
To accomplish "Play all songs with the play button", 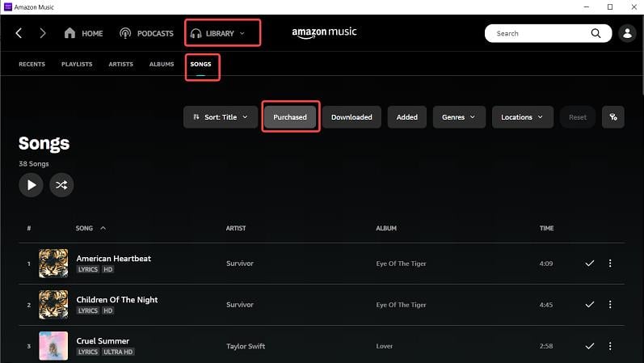I will (x=31, y=185).
